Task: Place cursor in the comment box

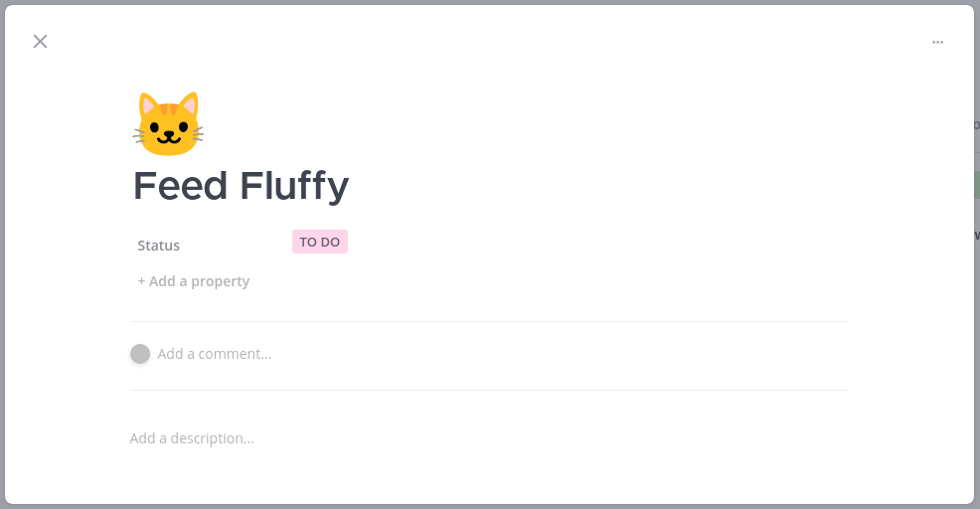Action: 215,354
